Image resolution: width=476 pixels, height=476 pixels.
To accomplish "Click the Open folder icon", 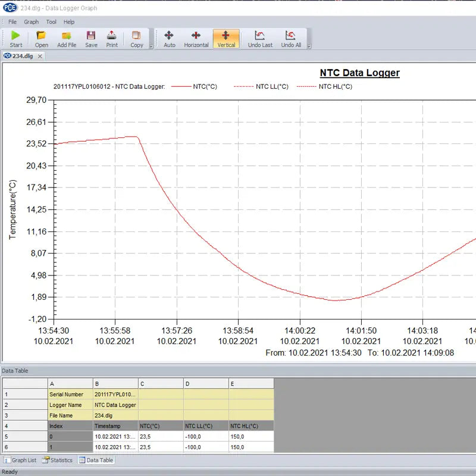I will [41, 36].
